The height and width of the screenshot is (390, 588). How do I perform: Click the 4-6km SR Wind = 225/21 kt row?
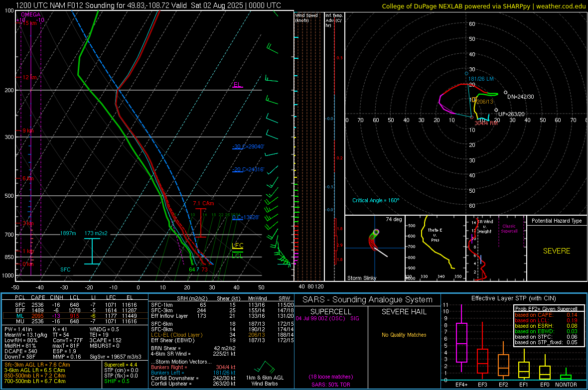(x=193, y=354)
